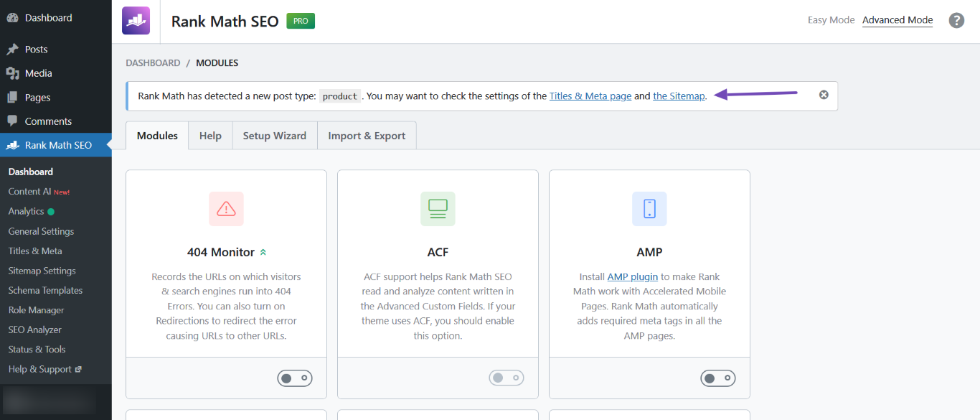Screen dimensions: 980x420
Task: Open the help question mark icon
Action: [x=956, y=20]
